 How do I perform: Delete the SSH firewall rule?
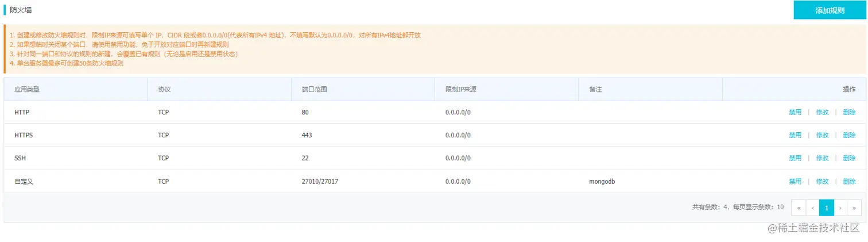(x=849, y=158)
